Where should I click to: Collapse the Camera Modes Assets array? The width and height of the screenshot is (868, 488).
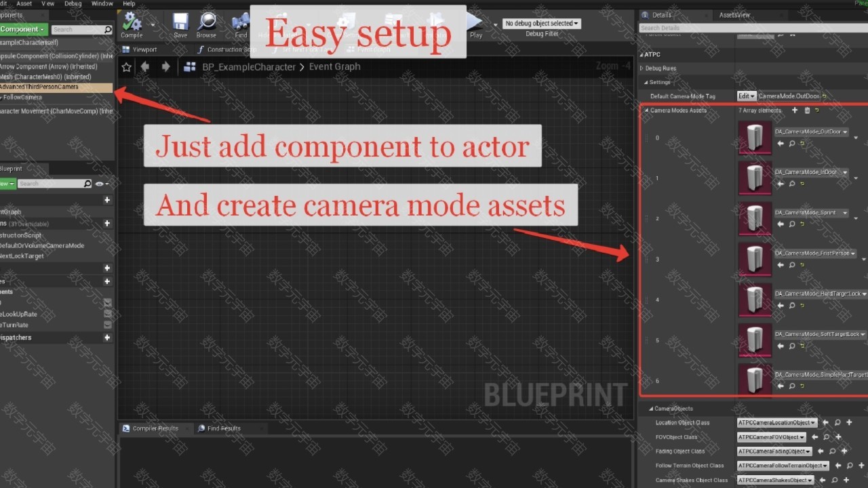[x=647, y=110]
